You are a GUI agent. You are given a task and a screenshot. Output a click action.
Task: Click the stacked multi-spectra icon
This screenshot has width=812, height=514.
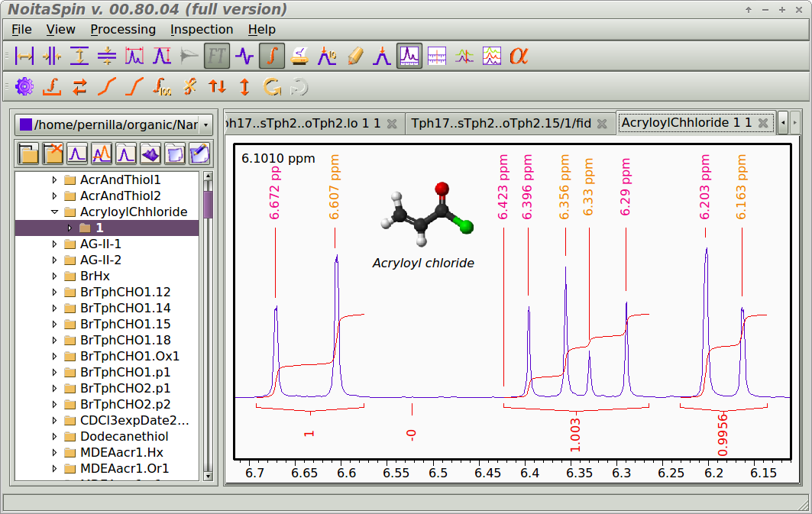[x=492, y=56]
